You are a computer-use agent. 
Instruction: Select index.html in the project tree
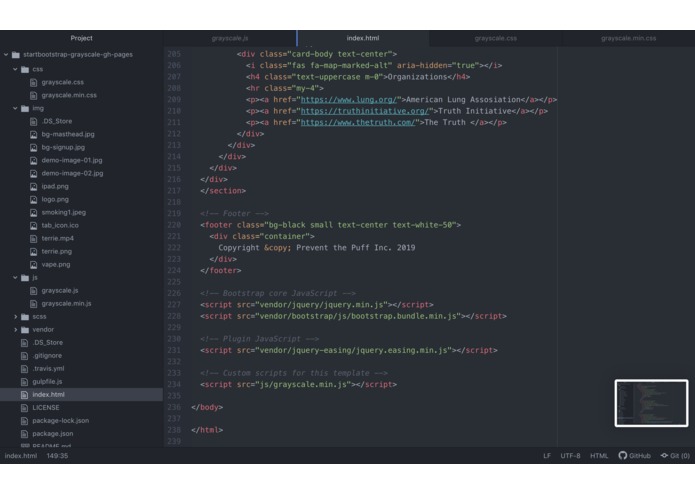pos(82,395)
